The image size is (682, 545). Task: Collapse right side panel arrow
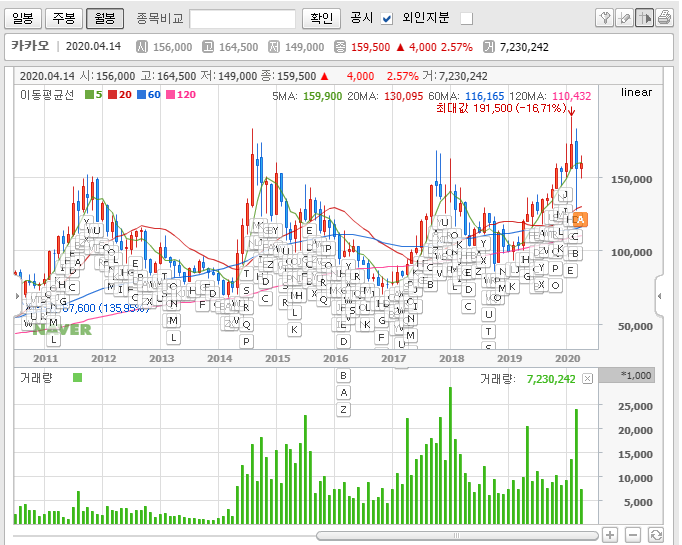click(659, 296)
